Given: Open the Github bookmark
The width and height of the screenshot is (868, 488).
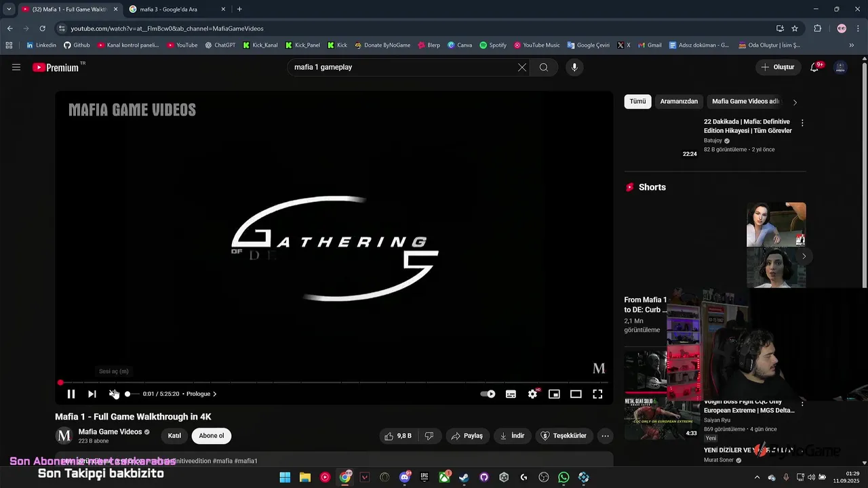Looking at the screenshot, I should pyautogui.click(x=77, y=45).
